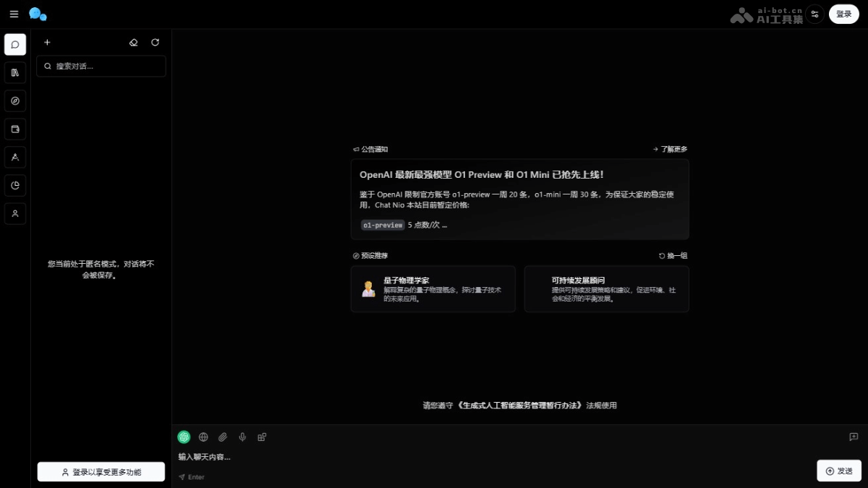Activate voice input with the microphone icon
868x488 pixels.
(242, 437)
